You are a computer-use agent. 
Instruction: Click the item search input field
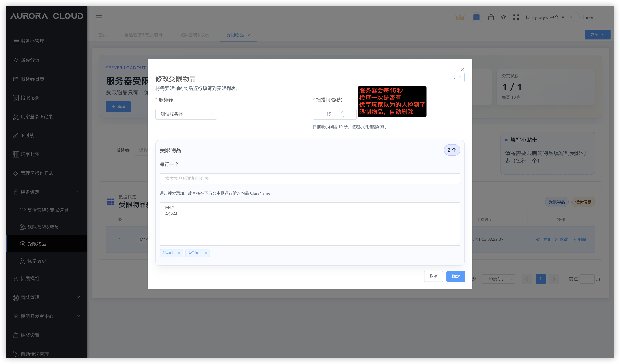(309, 178)
